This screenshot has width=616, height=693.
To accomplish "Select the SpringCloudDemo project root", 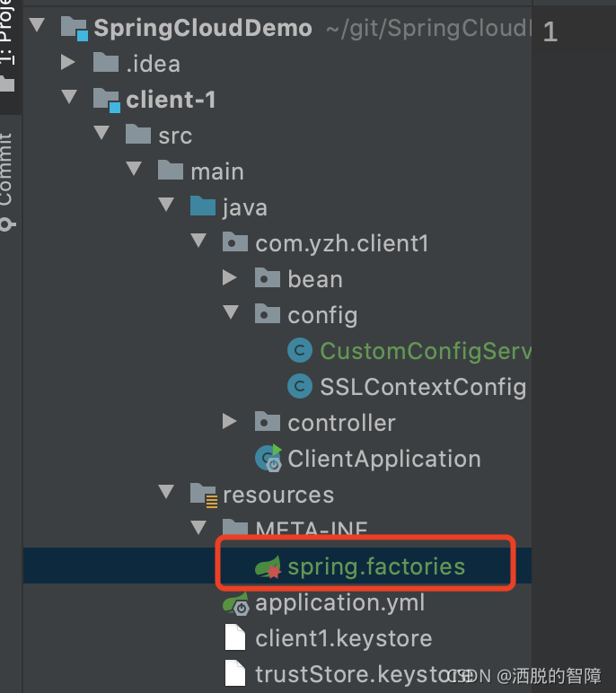I will pyautogui.click(x=203, y=28).
